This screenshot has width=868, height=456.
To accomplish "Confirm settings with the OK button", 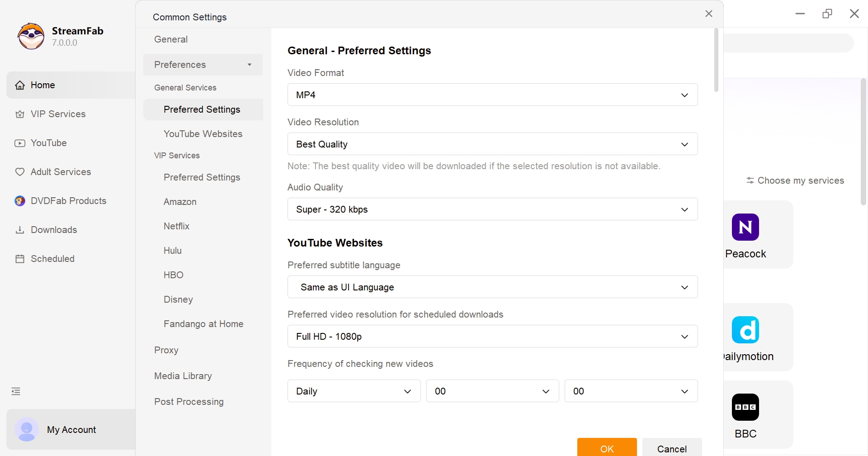I will pyautogui.click(x=607, y=448).
